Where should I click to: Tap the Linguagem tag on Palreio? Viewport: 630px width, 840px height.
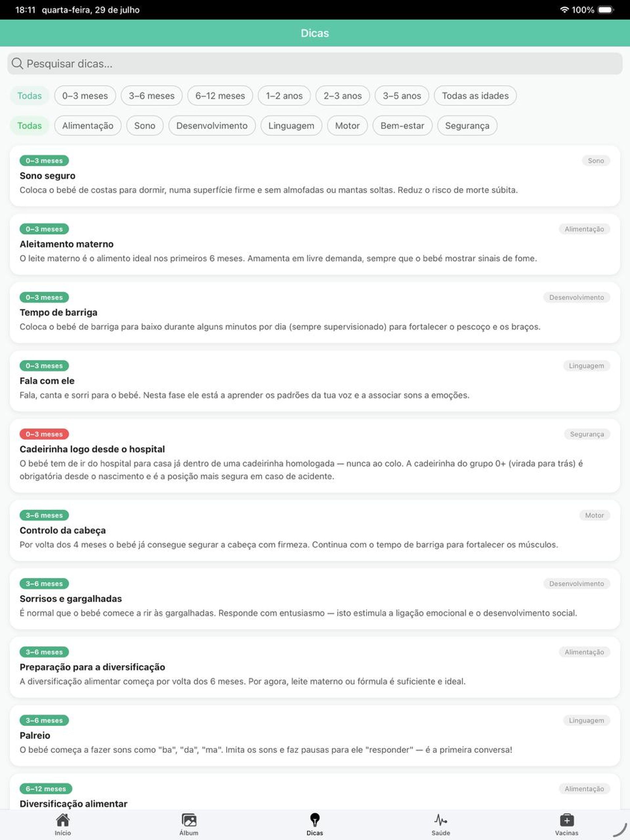click(586, 720)
